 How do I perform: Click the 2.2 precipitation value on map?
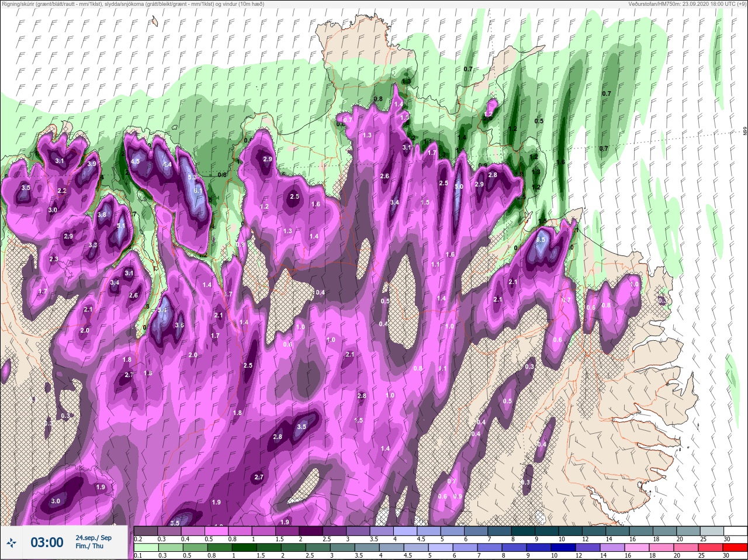(x=62, y=191)
